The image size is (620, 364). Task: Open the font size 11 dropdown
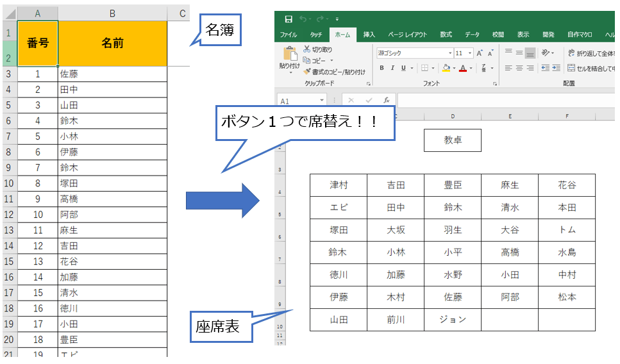pyautogui.click(x=470, y=53)
